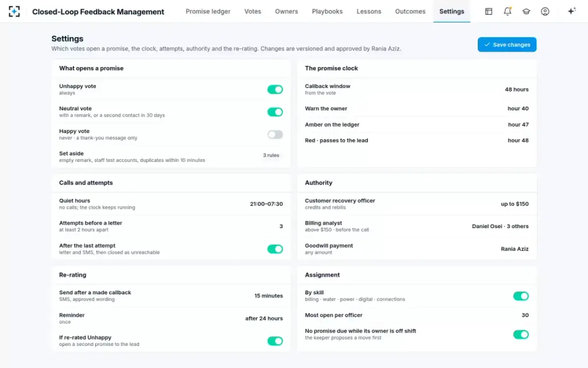Open the user profile icon
588x368 pixels.
545,11
